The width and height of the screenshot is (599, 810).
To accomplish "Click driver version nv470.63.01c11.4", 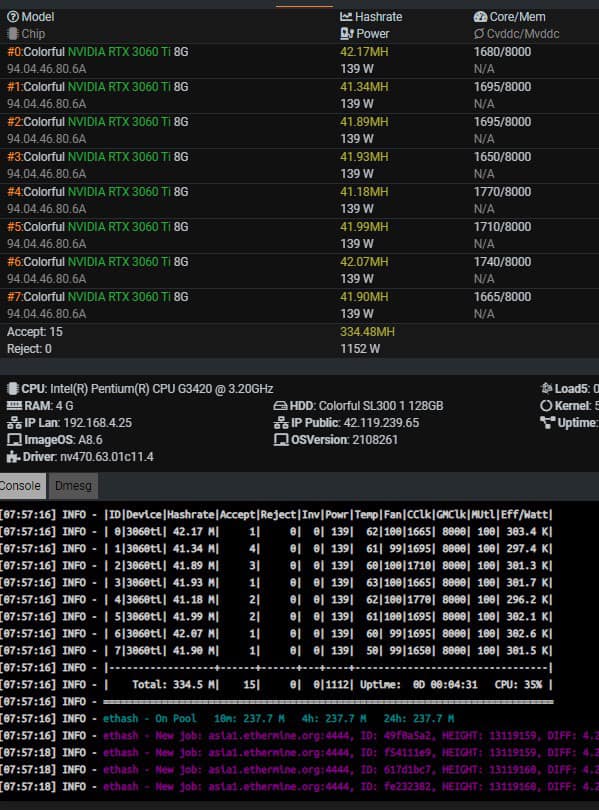I will click(107, 457).
